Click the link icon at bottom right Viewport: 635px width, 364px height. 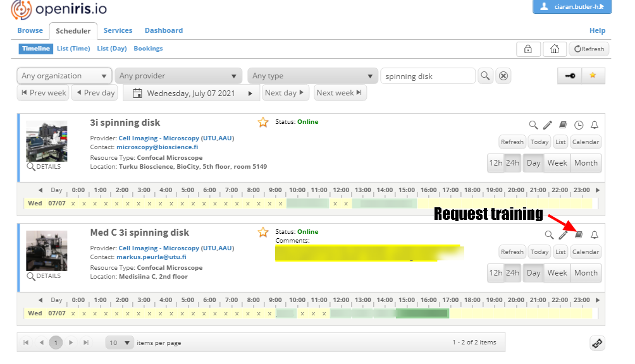pyautogui.click(x=597, y=343)
